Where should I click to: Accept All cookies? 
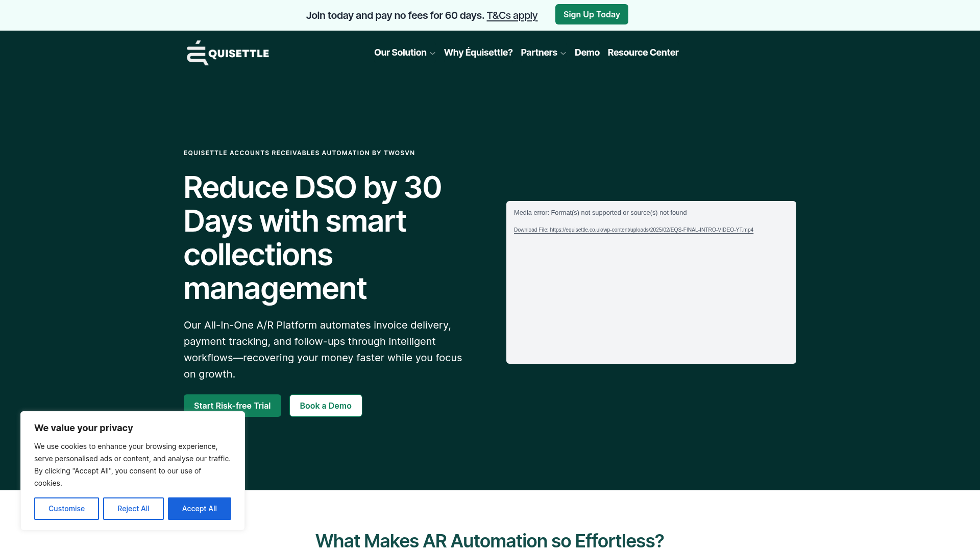[200, 509]
